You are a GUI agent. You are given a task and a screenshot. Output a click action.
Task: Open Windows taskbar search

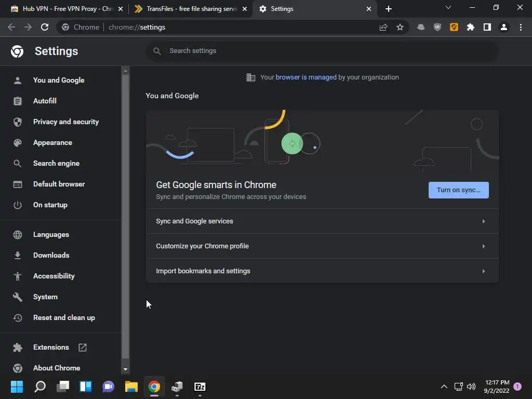point(40,387)
